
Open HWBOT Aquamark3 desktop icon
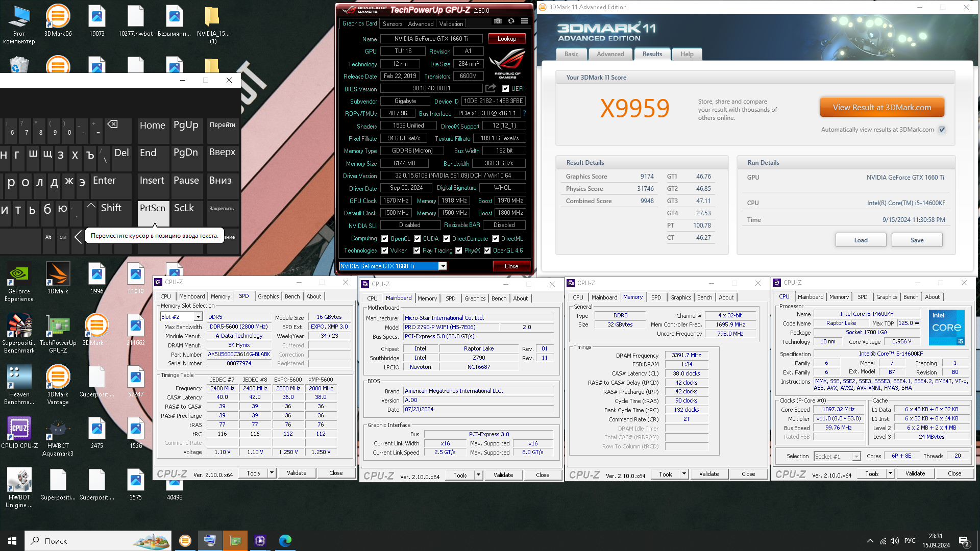click(58, 437)
